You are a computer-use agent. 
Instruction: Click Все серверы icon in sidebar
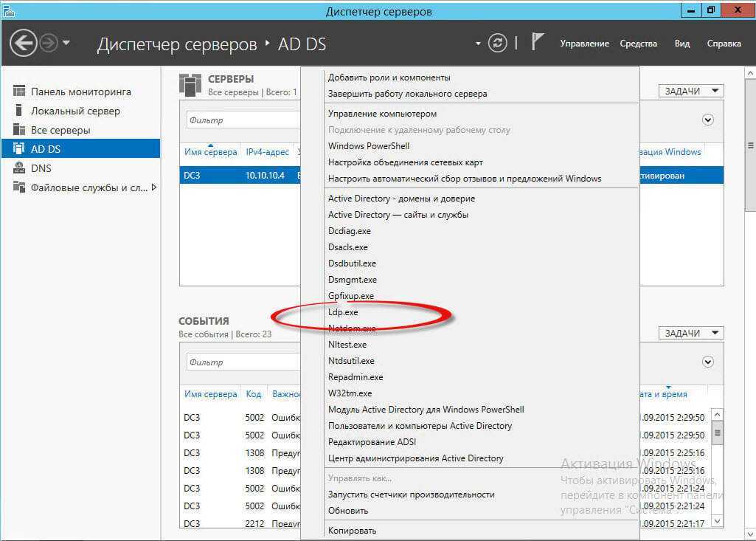pos(19,129)
